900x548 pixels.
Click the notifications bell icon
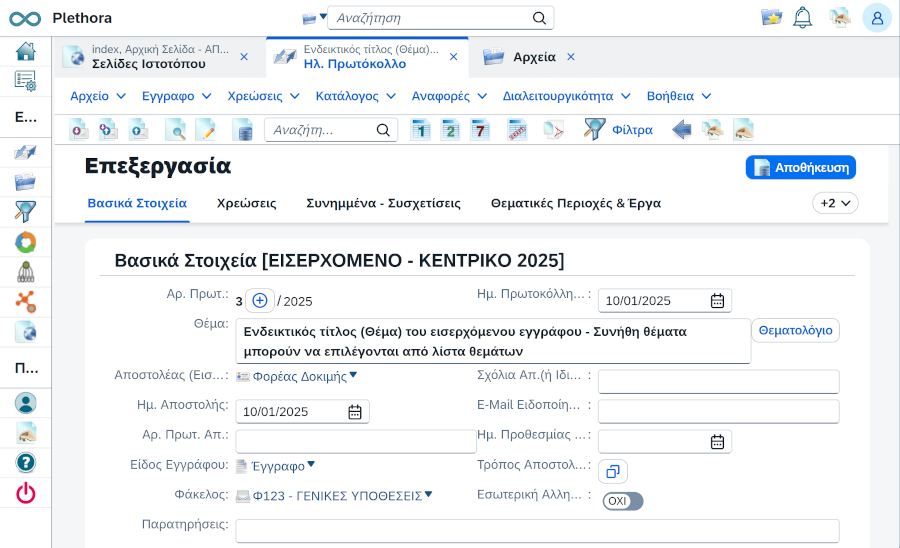pos(802,18)
